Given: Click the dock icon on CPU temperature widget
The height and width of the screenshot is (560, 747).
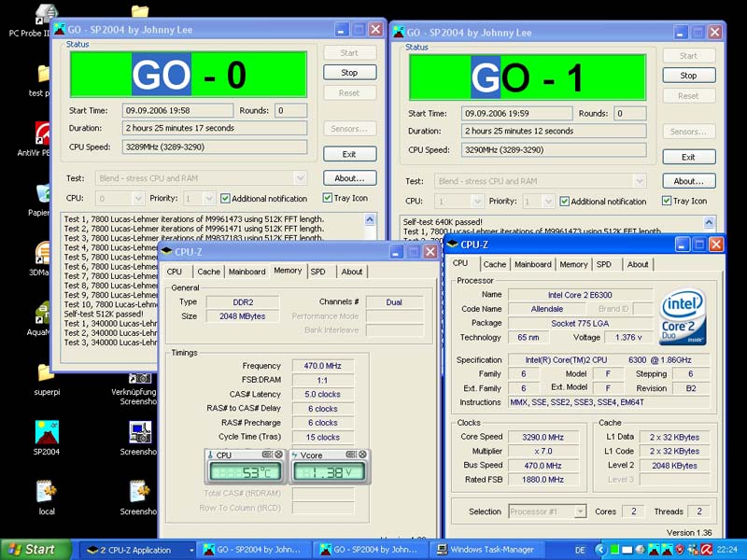Looking at the screenshot, I should (267, 455).
